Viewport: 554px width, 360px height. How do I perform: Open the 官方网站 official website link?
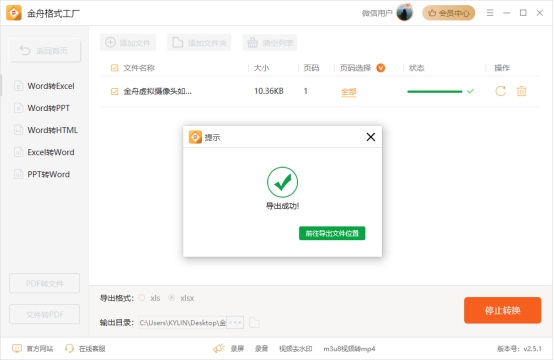[x=40, y=349]
